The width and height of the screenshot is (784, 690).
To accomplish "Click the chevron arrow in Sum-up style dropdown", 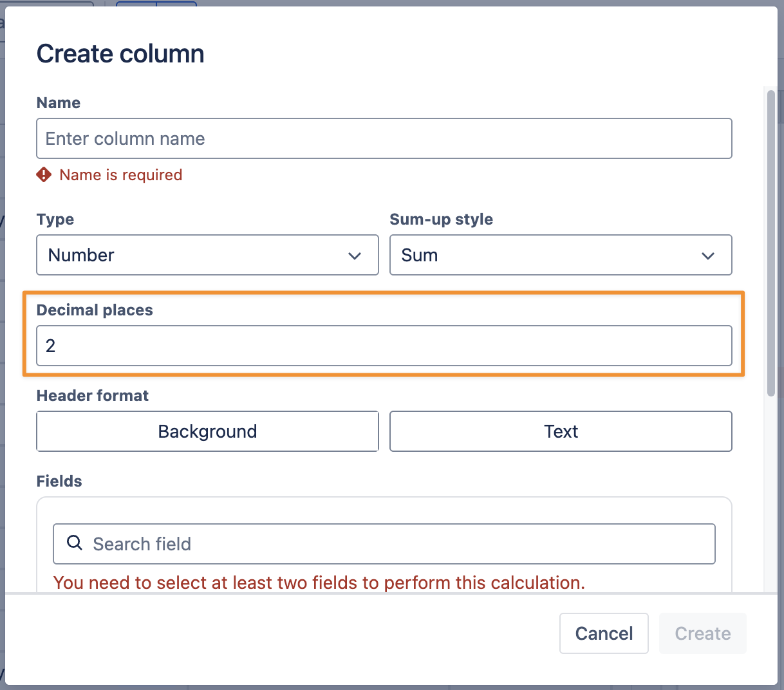I will 707,256.
